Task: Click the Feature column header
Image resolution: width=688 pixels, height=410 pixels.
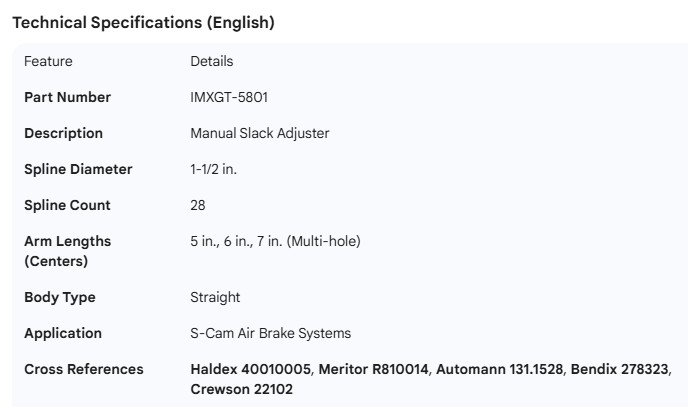Action: click(48, 61)
